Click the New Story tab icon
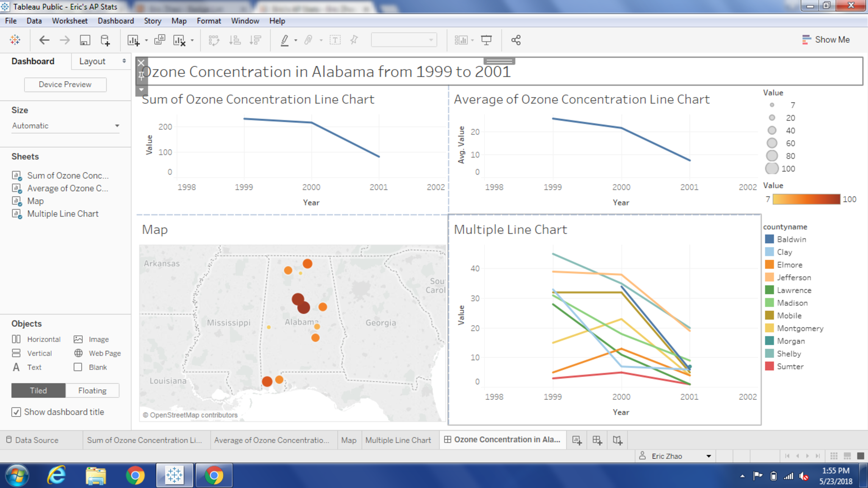The width and height of the screenshot is (868, 488). pos(618,440)
